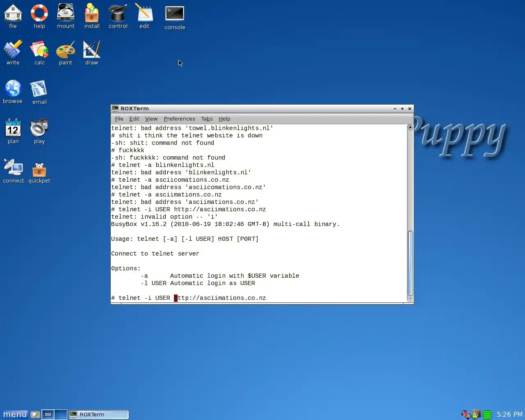Viewport: 525px width, 420px height.
Task: Open the View menu in ROXTerm
Action: click(151, 119)
